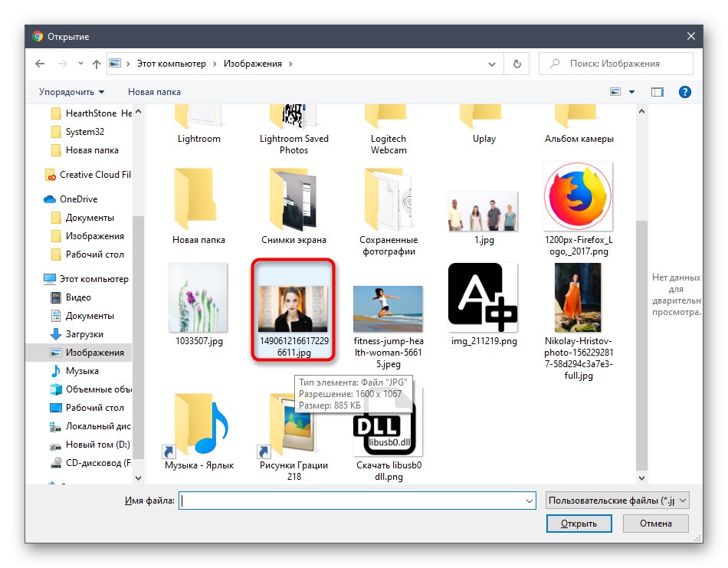728x568 pixels.
Task: Refresh the Изображения folder view
Action: (x=516, y=64)
